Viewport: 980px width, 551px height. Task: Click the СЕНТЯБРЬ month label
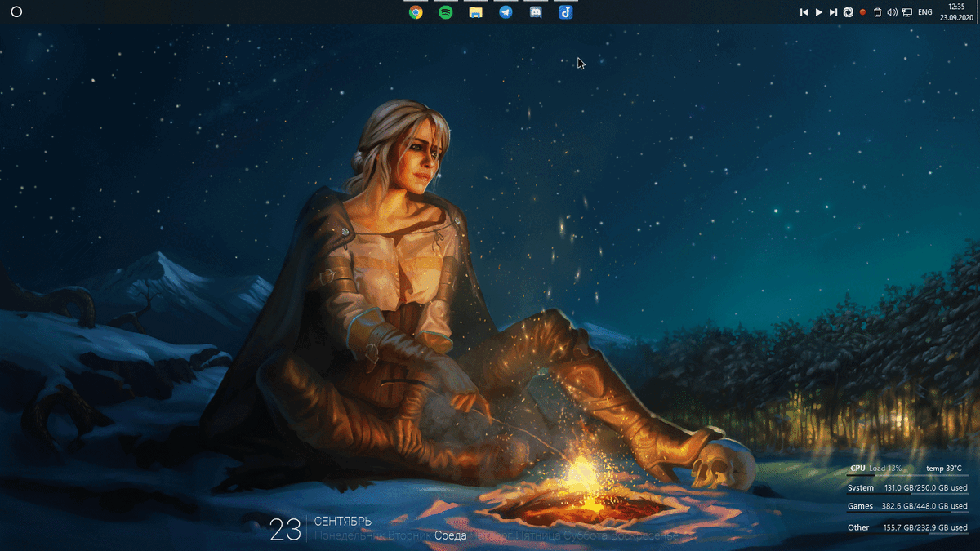[x=343, y=522]
